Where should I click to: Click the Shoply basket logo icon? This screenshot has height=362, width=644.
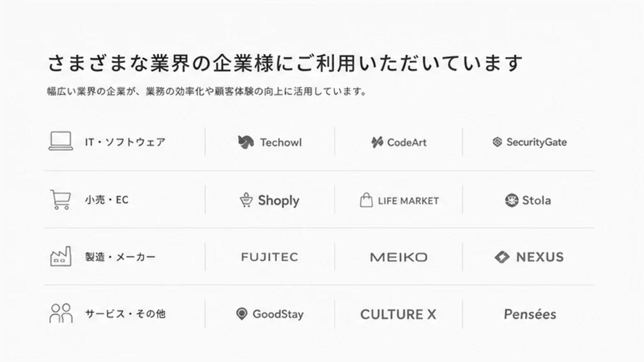click(246, 200)
